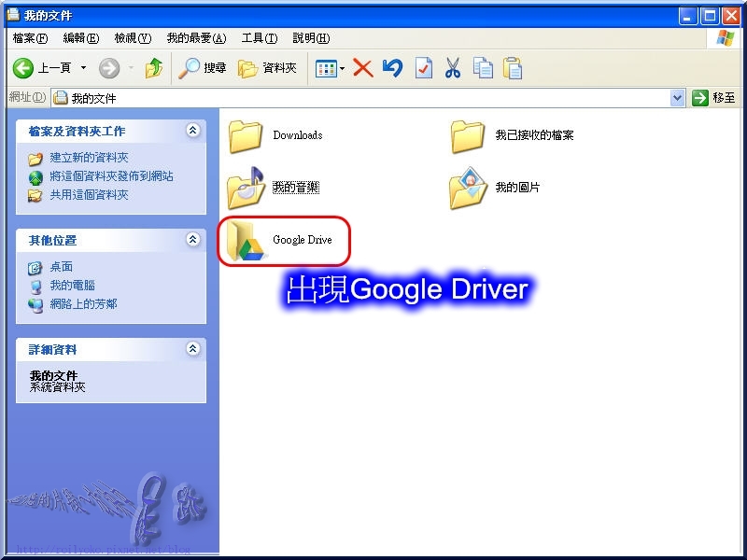Click the Downloads folder name label
This screenshot has height=560, width=747.
point(298,135)
